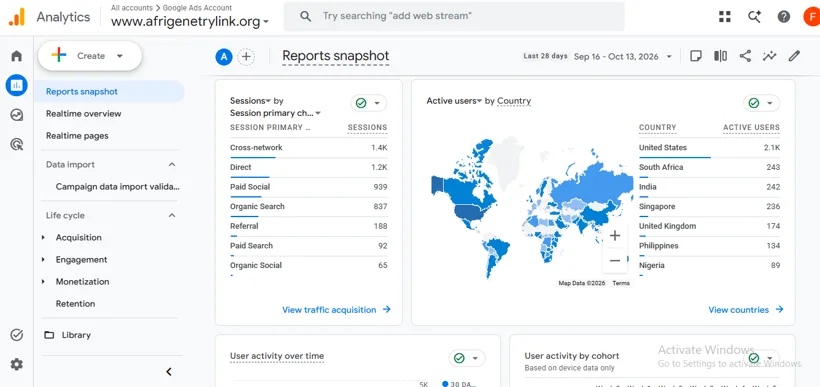
Task: Open the Help question mark icon
Action: coord(783,17)
